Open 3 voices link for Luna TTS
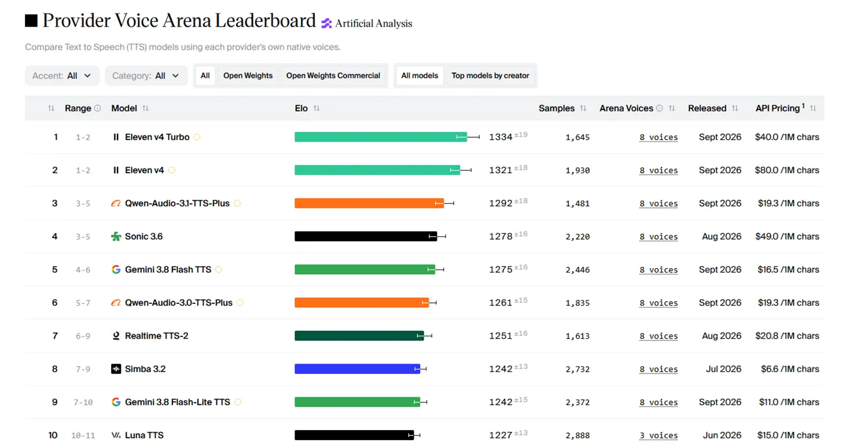Image resolution: width=868 pixels, height=447 pixels. pos(659,435)
